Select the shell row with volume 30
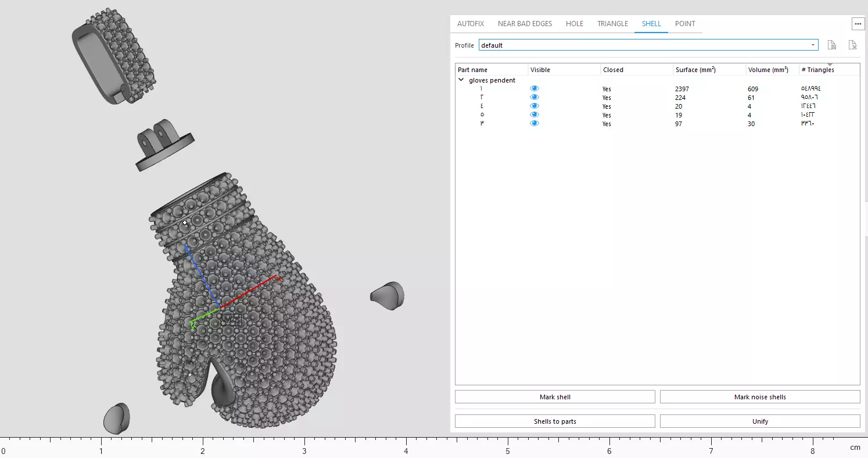This screenshot has height=458, width=868. click(x=657, y=124)
